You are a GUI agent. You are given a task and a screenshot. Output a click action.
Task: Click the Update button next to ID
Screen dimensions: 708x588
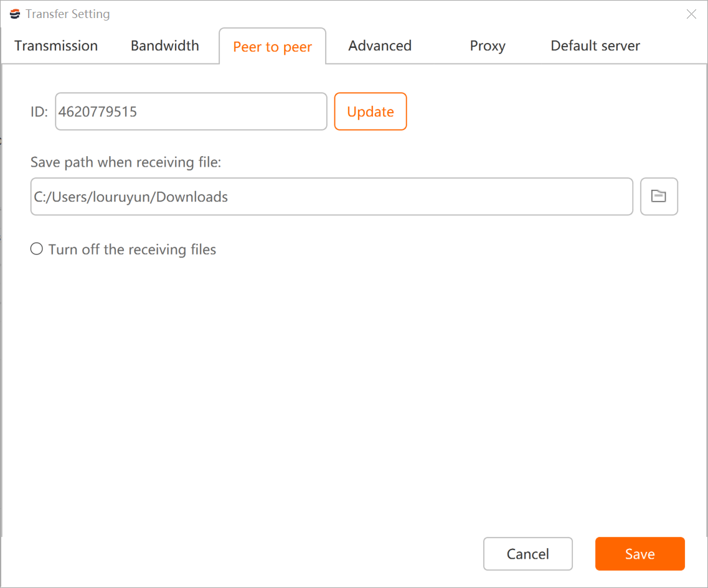click(371, 111)
